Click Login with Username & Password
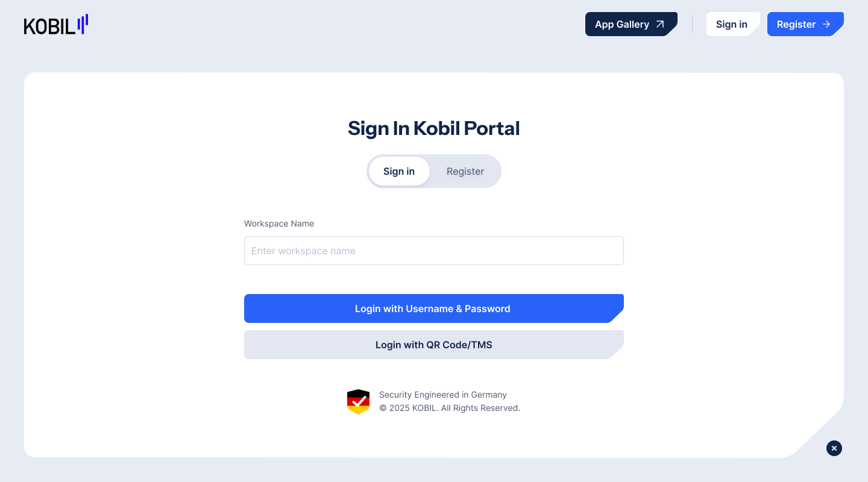868x482 pixels. point(433,308)
